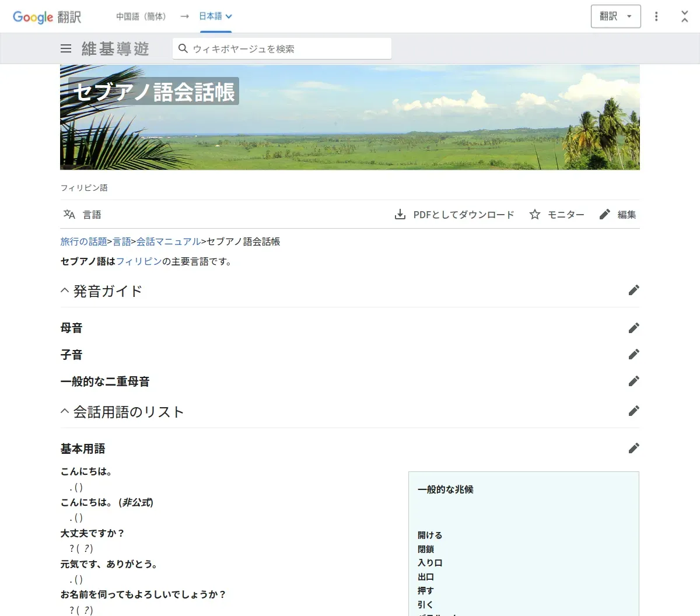Click the 子音 heading
This screenshot has width=700, height=616.
click(x=72, y=355)
